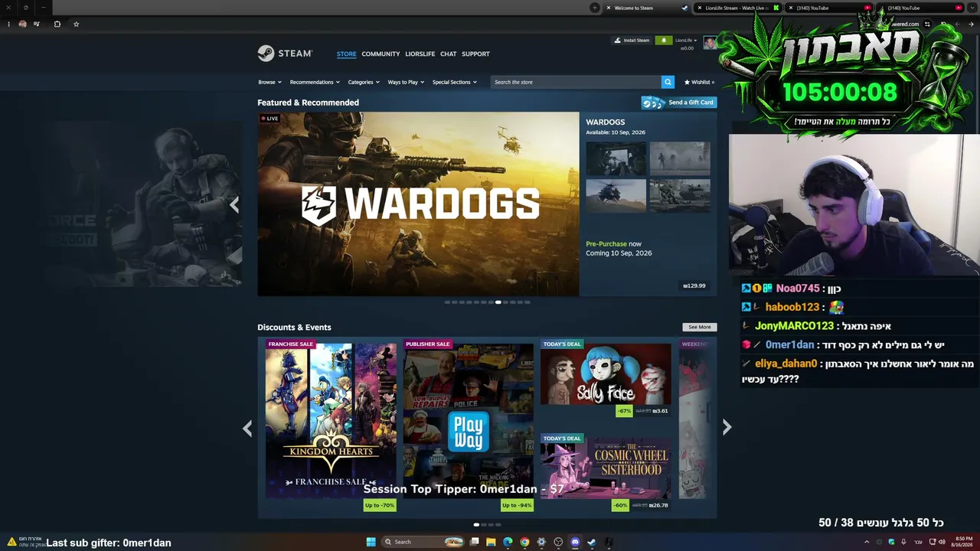Click the browser bookmark star icon
Image resolution: width=980 pixels, height=551 pixels.
76,24
